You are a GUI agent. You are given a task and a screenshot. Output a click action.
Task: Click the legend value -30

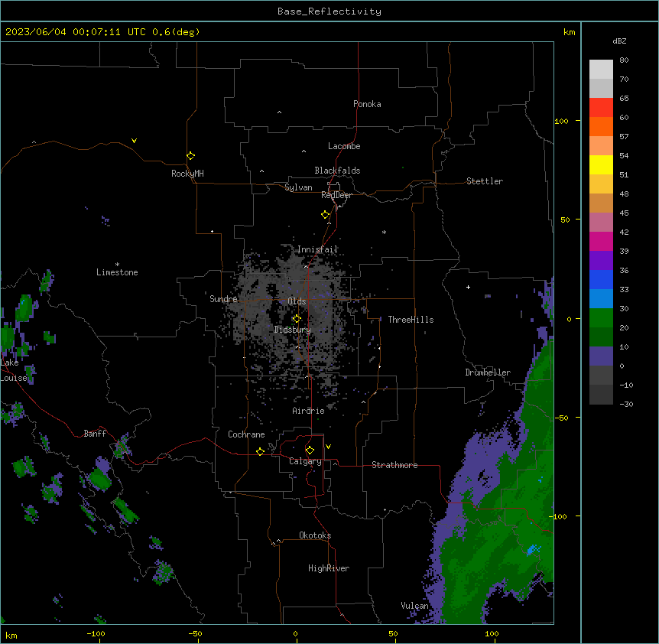[x=626, y=404]
